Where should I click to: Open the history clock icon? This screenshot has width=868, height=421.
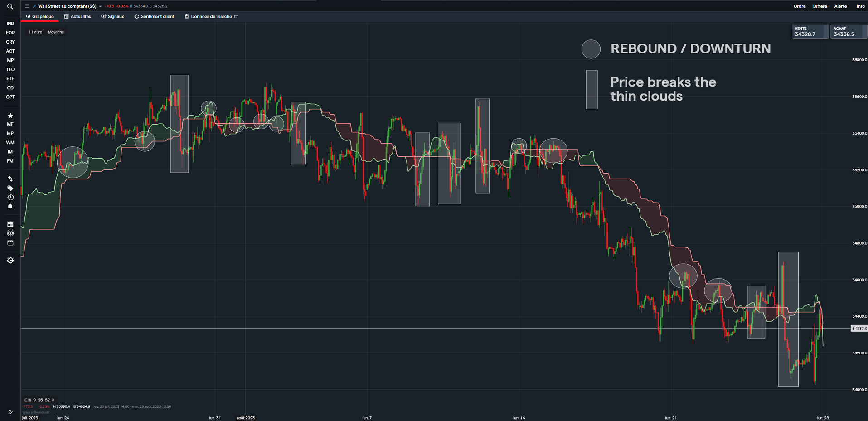pyautogui.click(x=10, y=198)
